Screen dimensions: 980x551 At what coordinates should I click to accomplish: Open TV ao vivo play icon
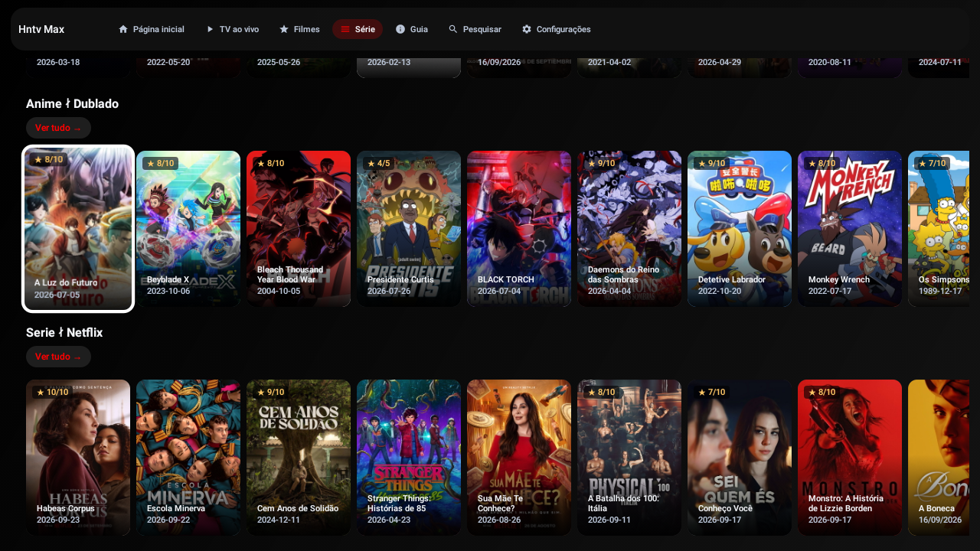click(210, 29)
